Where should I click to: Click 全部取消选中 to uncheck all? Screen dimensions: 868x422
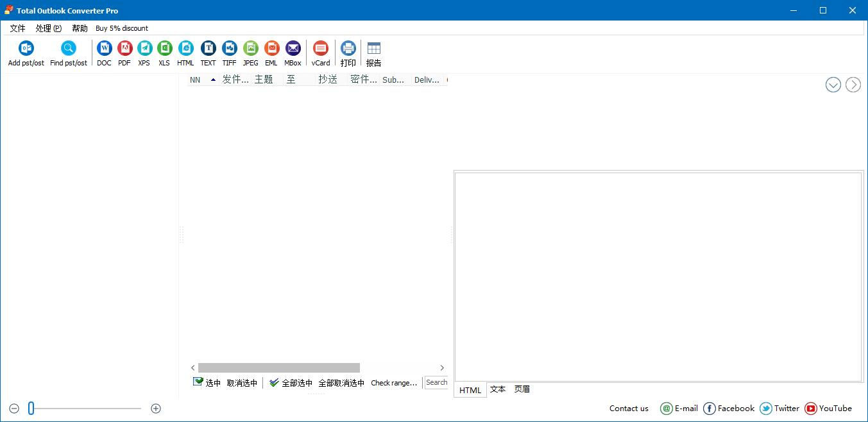pyautogui.click(x=341, y=383)
